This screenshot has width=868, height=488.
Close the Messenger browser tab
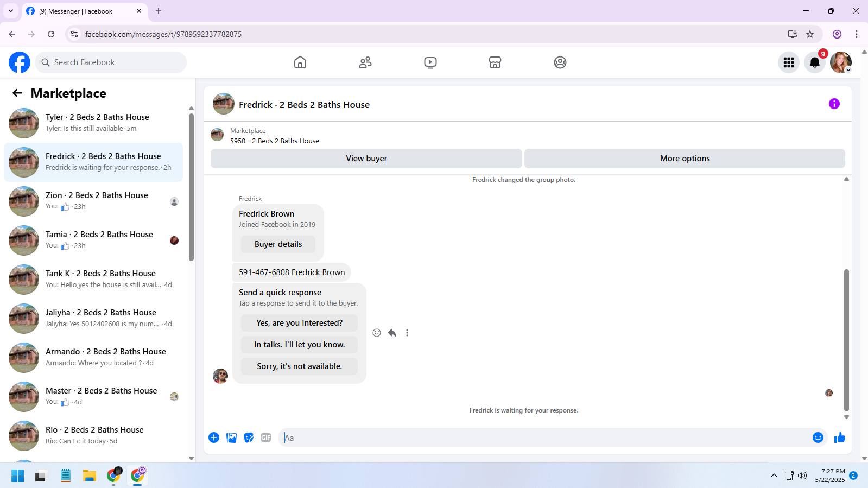coord(139,11)
